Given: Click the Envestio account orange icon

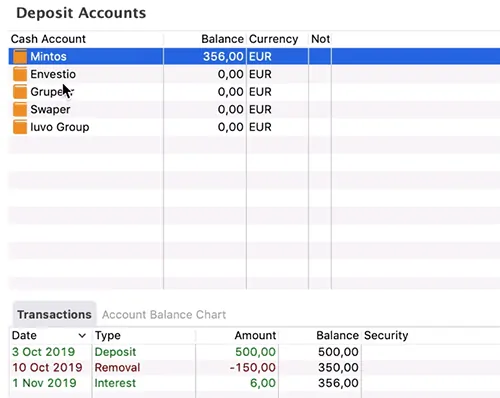Looking at the screenshot, I should pos(20,74).
